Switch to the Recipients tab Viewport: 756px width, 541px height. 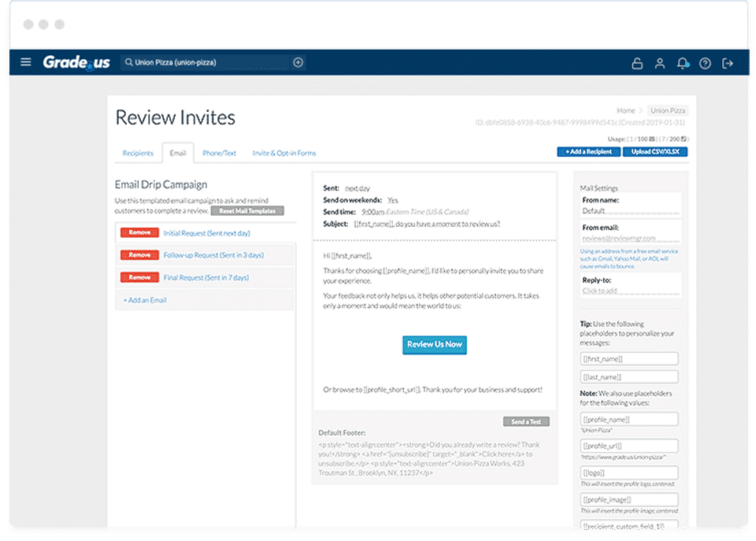138,153
